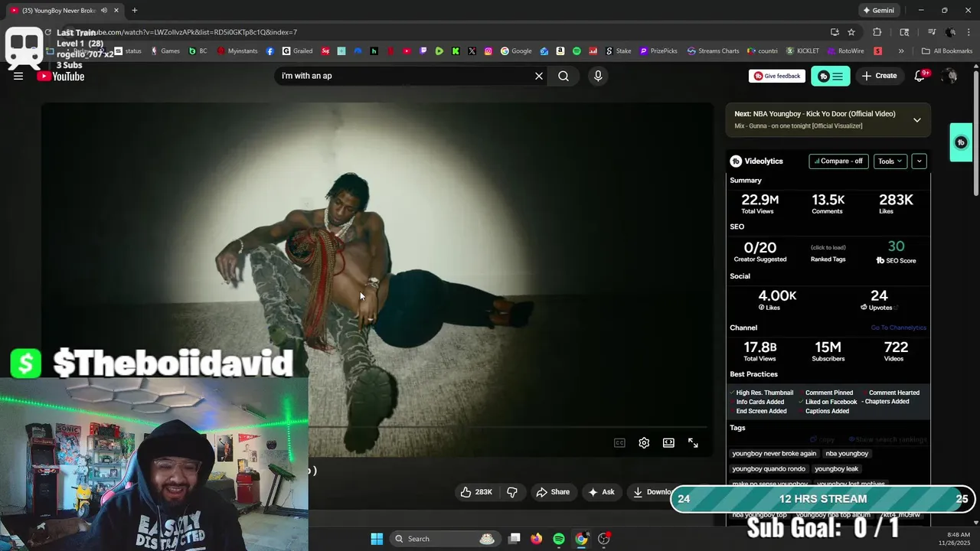Open the Streams Charts bookmark
Viewport: 980px width, 551px height.
(x=713, y=51)
